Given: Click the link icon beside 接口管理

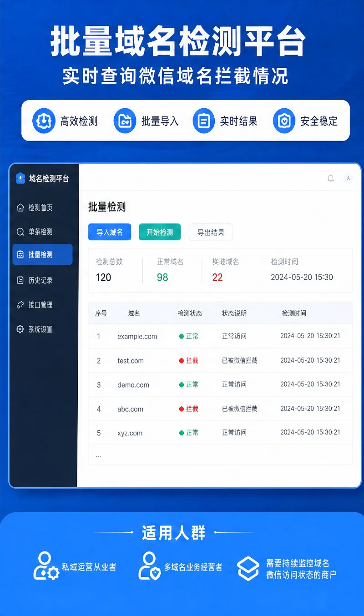Looking at the screenshot, I should (20, 305).
